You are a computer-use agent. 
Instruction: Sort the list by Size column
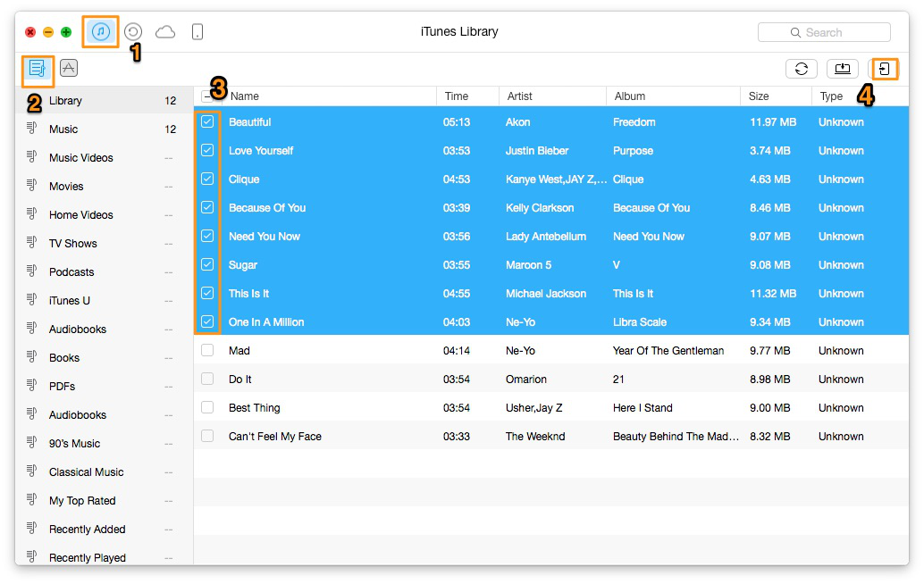coord(759,96)
